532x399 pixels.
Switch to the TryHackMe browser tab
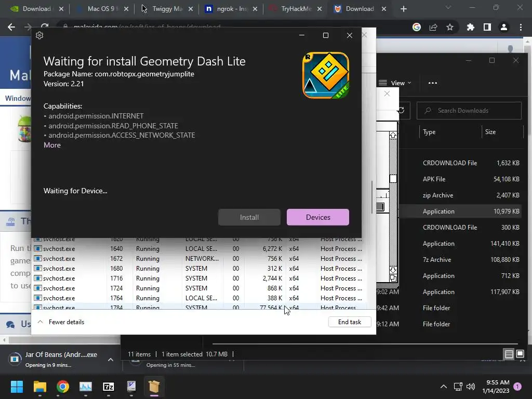click(x=296, y=9)
